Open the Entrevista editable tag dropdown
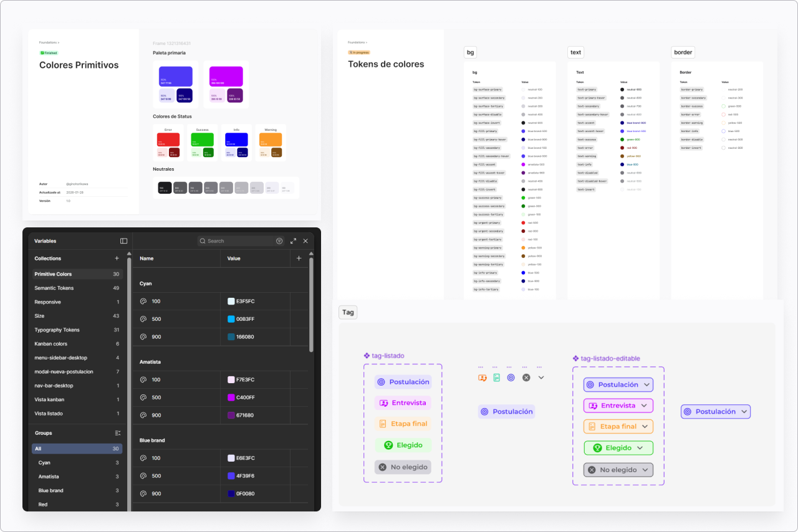Image resolution: width=798 pixels, height=532 pixels. [644, 406]
